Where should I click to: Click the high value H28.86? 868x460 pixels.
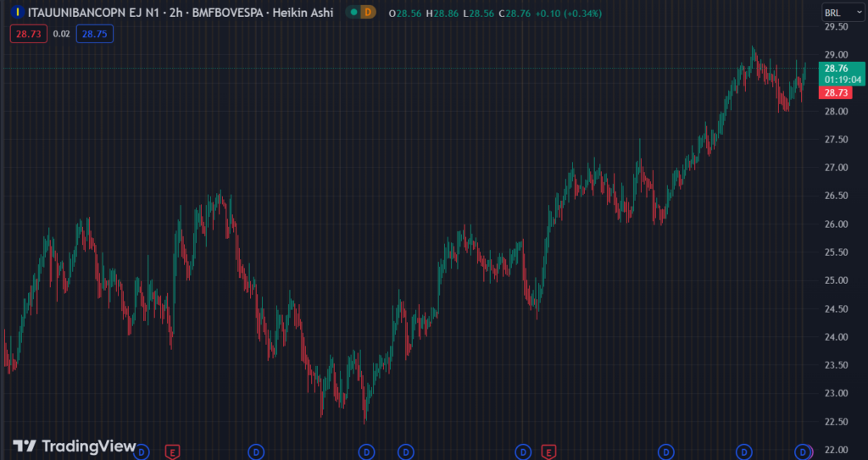(x=442, y=14)
